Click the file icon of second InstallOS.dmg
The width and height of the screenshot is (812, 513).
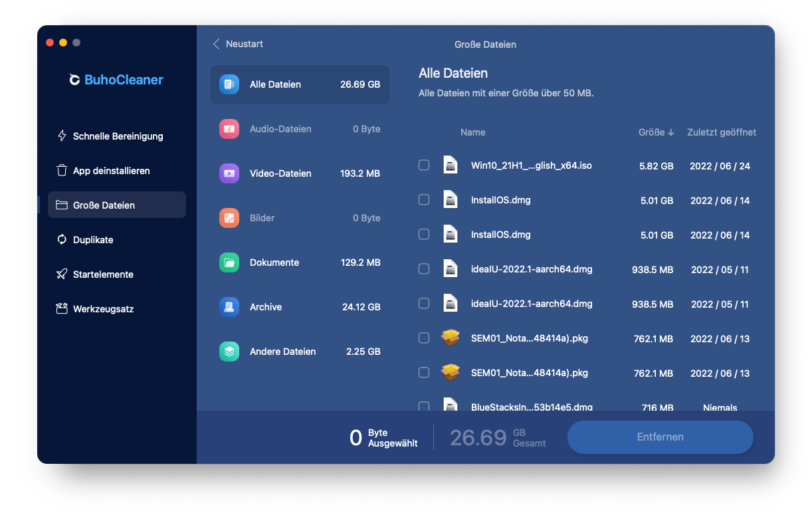451,235
